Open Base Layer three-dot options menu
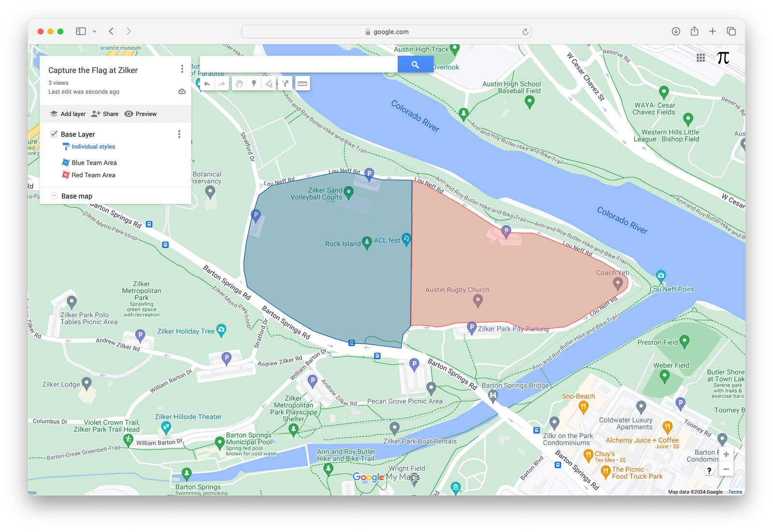773x532 pixels. tap(179, 134)
